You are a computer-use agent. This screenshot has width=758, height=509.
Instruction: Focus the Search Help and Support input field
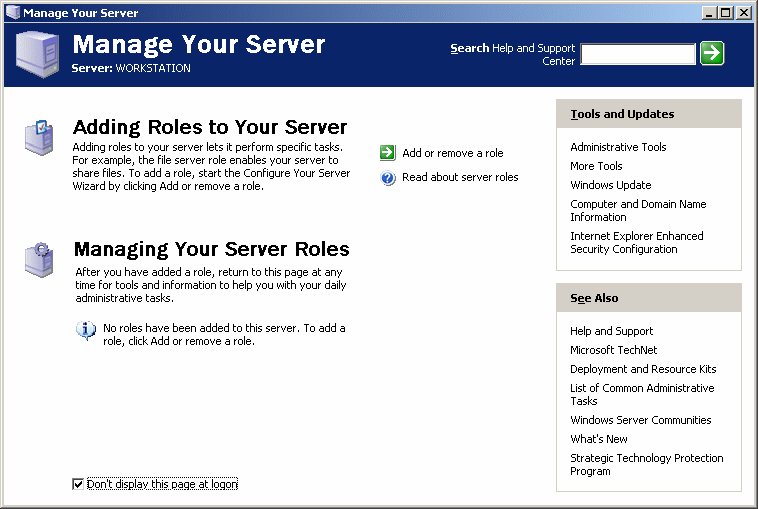638,54
